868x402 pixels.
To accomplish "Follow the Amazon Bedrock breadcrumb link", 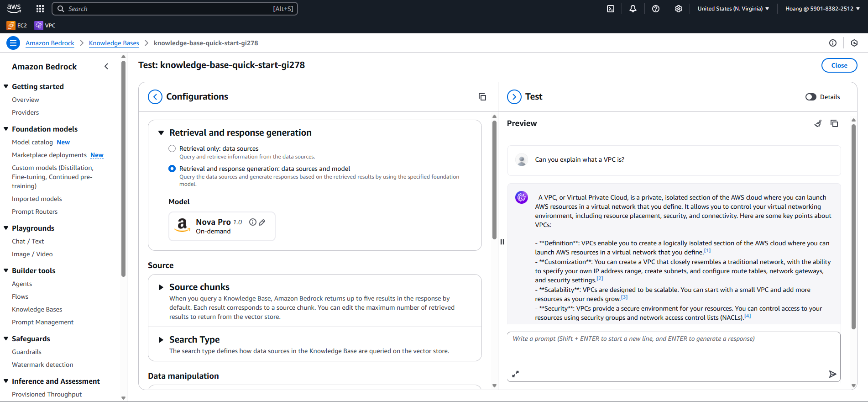I will coord(50,43).
